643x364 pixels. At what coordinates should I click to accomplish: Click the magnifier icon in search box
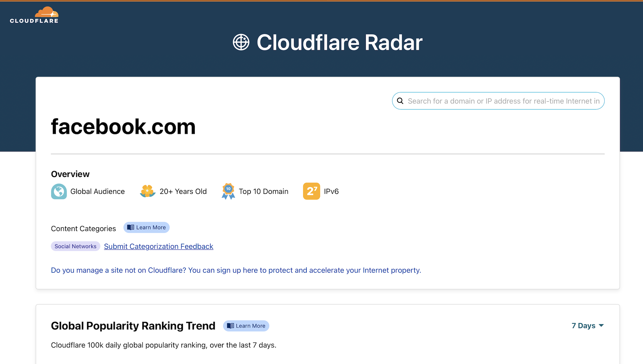coord(400,101)
